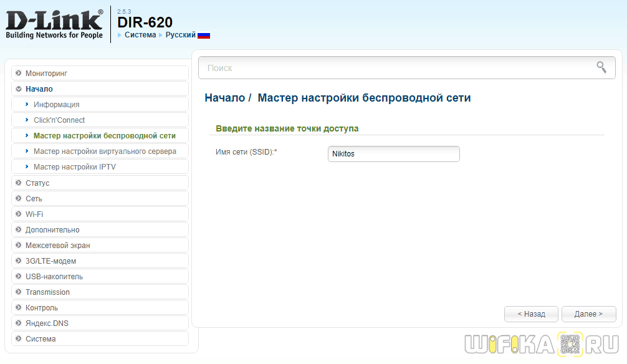
Task: Click the search magnifier icon
Action: pos(601,67)
